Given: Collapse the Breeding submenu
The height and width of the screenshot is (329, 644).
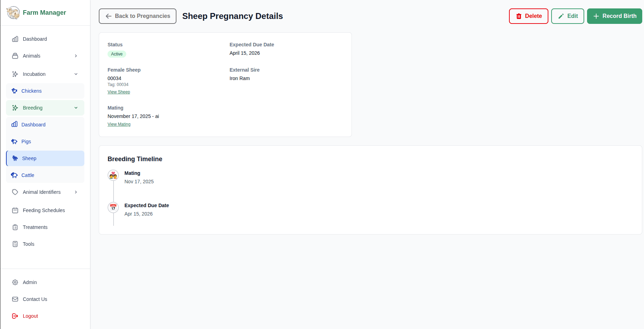Looking at the screenshot, I should tap(76, 108).
